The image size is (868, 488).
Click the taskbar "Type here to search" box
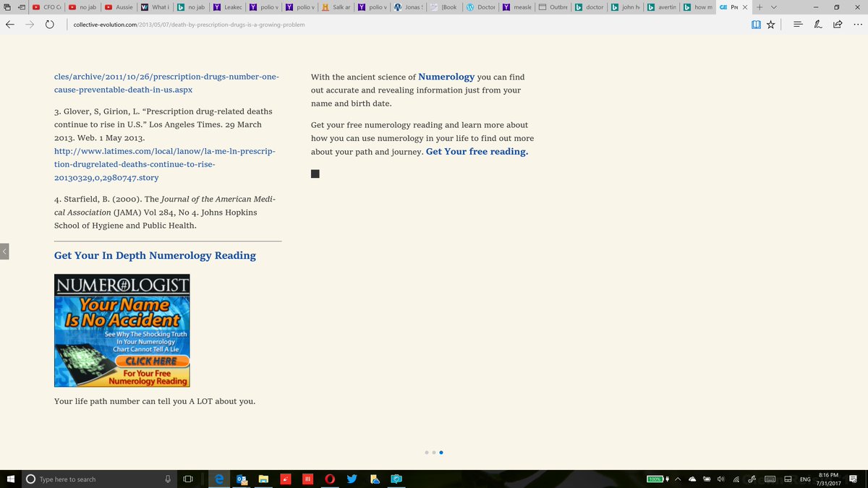(94, 479)
